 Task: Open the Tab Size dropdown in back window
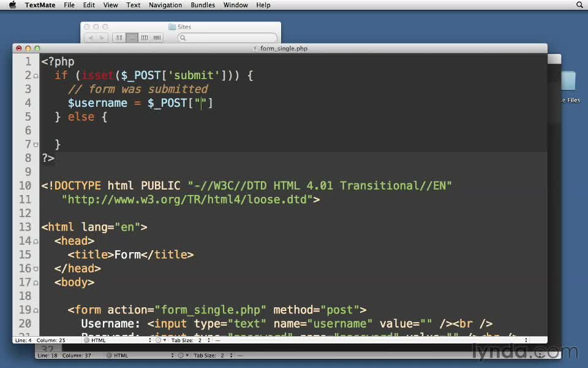213,355
